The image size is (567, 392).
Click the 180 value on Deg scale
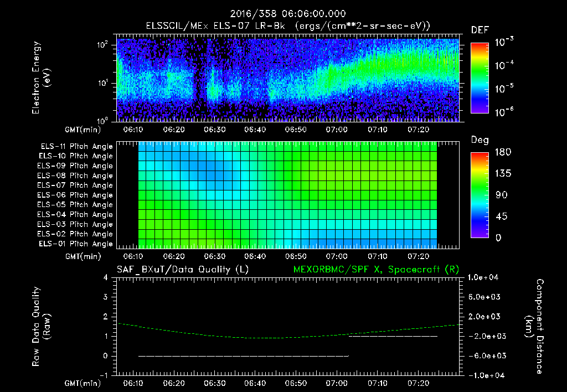503,152
